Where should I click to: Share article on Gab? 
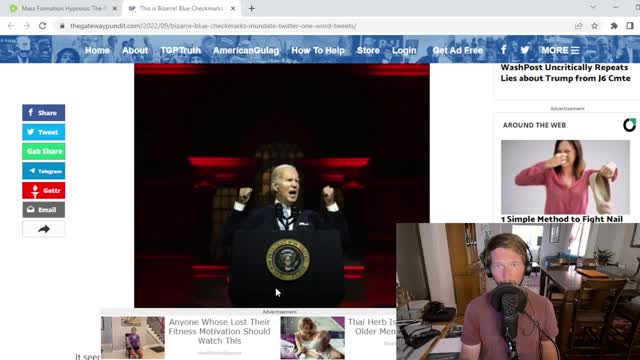pyautogui.click(x=44, y=151)
